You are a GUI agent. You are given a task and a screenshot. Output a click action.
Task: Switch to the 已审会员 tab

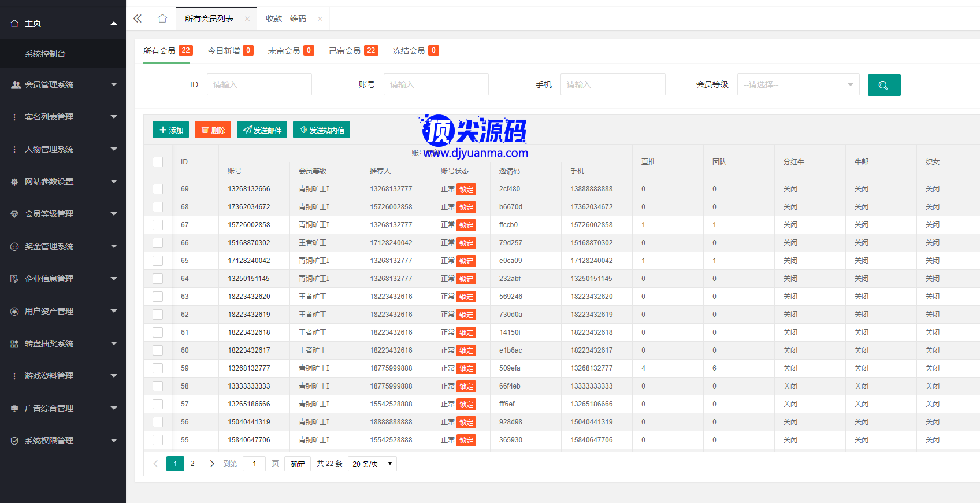coord(353,51)
